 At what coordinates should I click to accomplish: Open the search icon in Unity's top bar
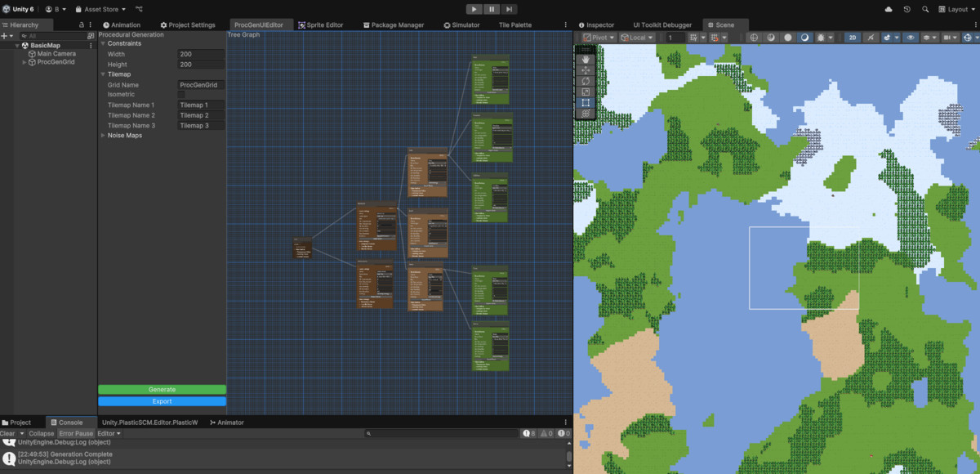pos(925,9)
